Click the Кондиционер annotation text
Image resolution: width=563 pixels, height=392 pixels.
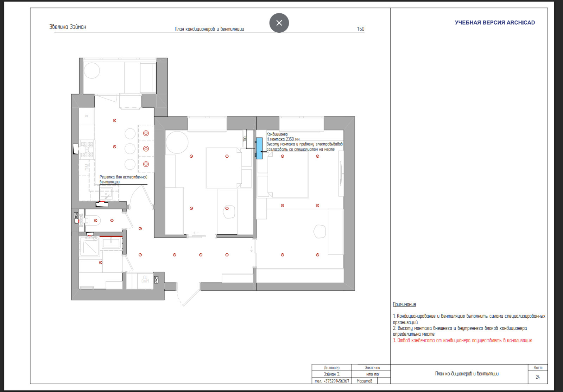(277, 134)
